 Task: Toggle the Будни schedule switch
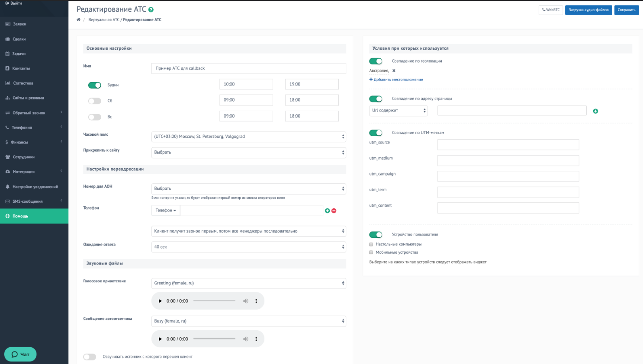click(x=95, y=85)
